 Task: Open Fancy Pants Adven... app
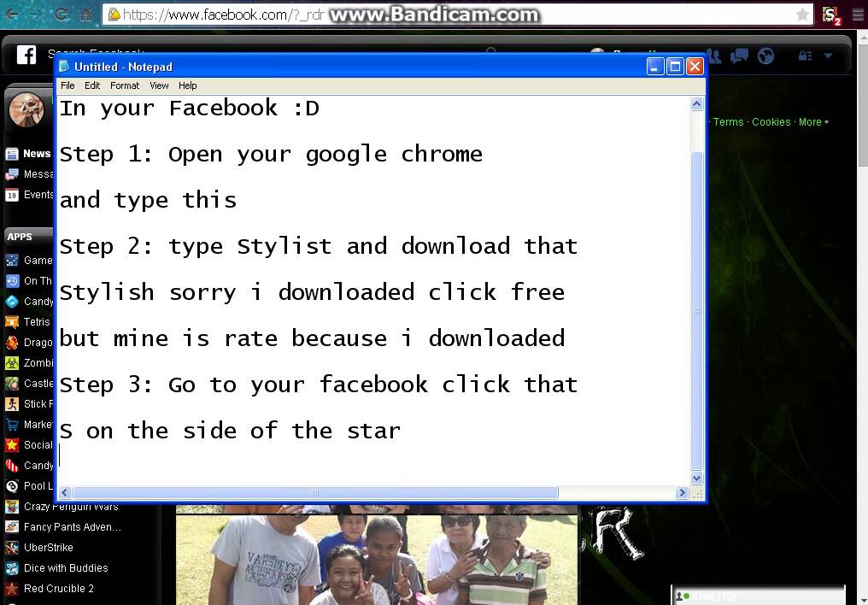pyautogui.click(x=62, y=527)
